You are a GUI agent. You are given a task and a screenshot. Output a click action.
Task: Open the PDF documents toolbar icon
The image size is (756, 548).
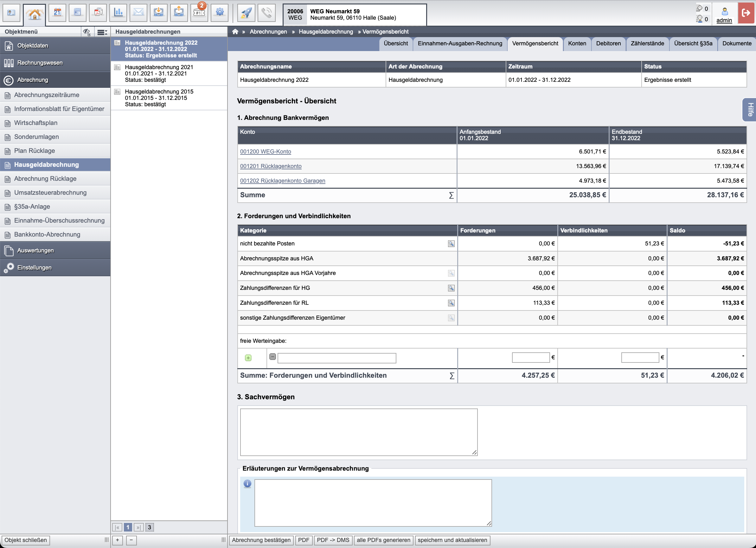[98, 13]
